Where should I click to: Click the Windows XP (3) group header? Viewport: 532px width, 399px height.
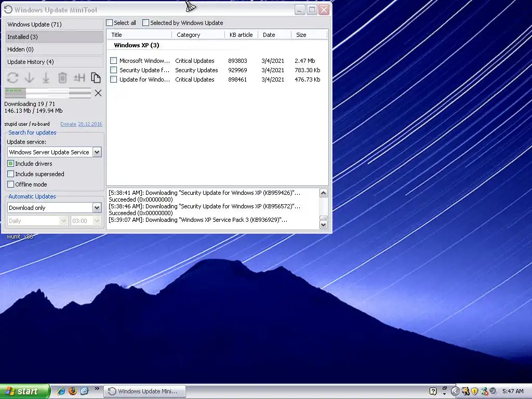point(137,45)
